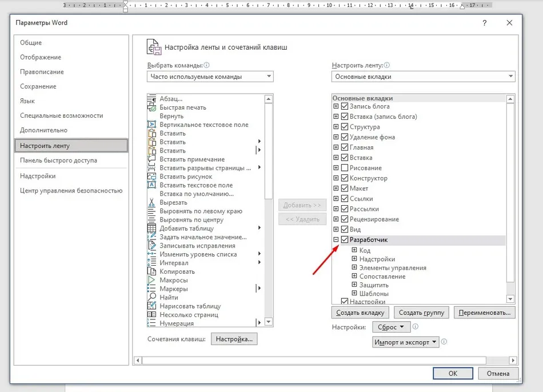Screen dimensions: 543x392
Task: Click the Вставить примечание comment icon
Action: 151,159
